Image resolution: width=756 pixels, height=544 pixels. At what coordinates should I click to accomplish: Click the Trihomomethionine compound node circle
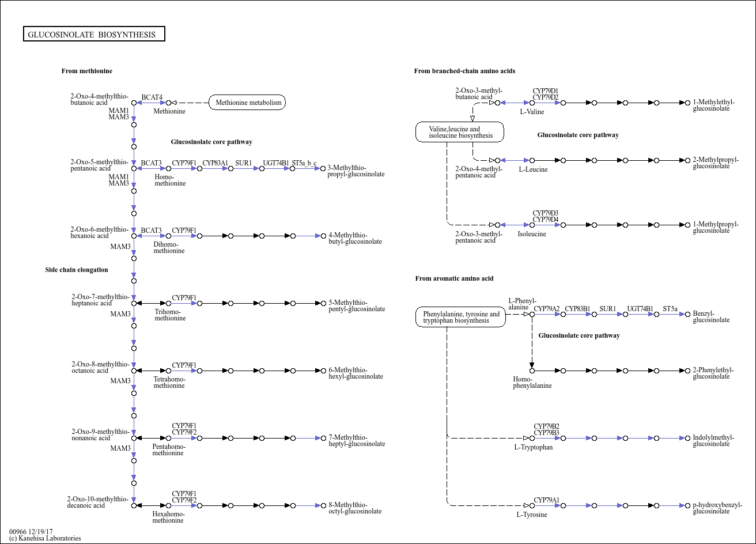168,303
